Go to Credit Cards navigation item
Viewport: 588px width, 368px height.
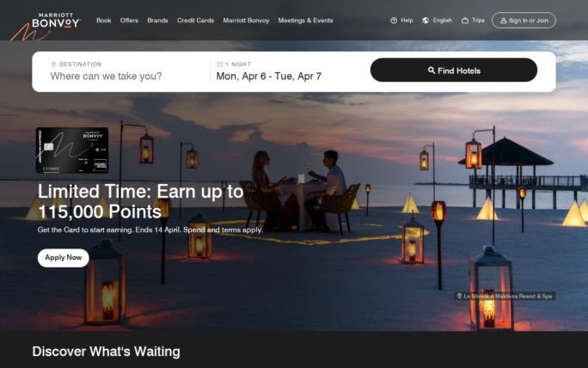(x=195, y=21)
